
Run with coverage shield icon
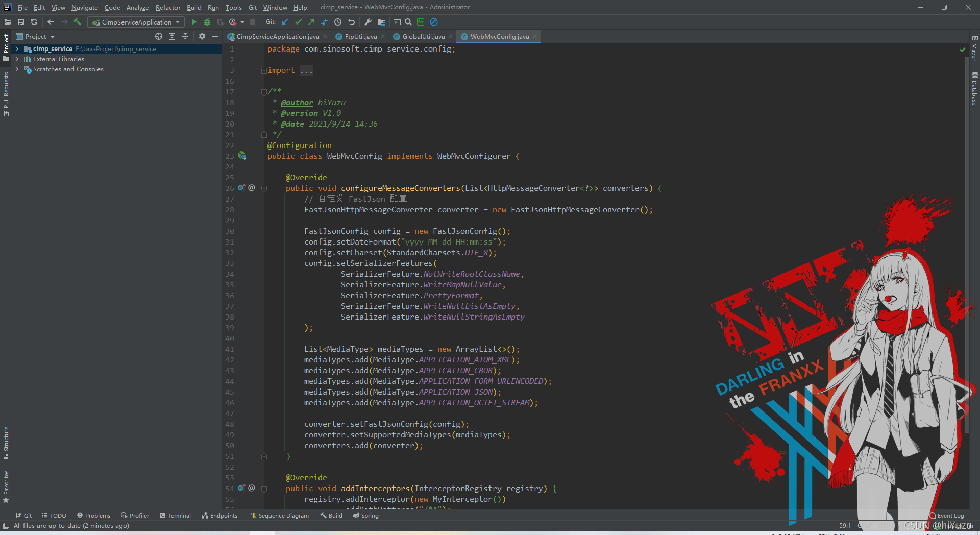click(x=220, y=22)
